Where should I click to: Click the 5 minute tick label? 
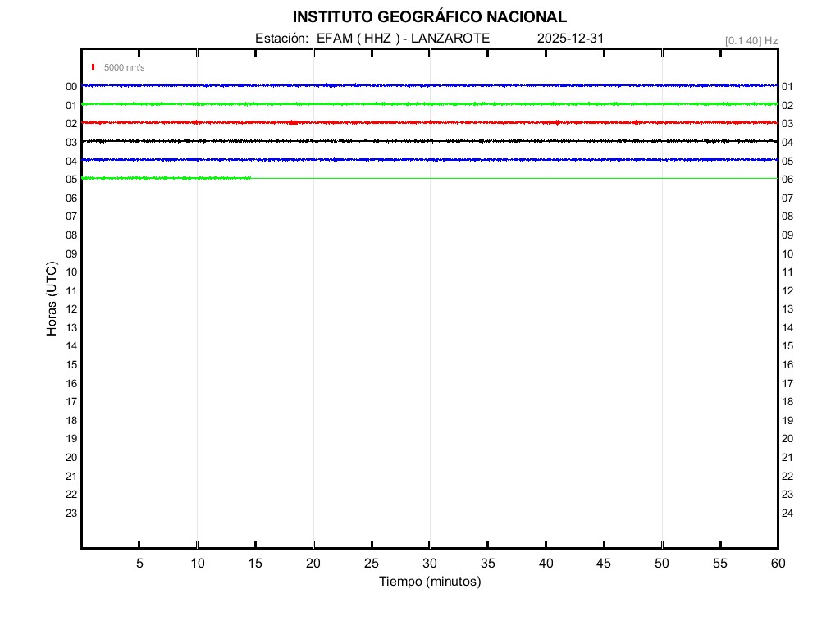coord(139,564)
